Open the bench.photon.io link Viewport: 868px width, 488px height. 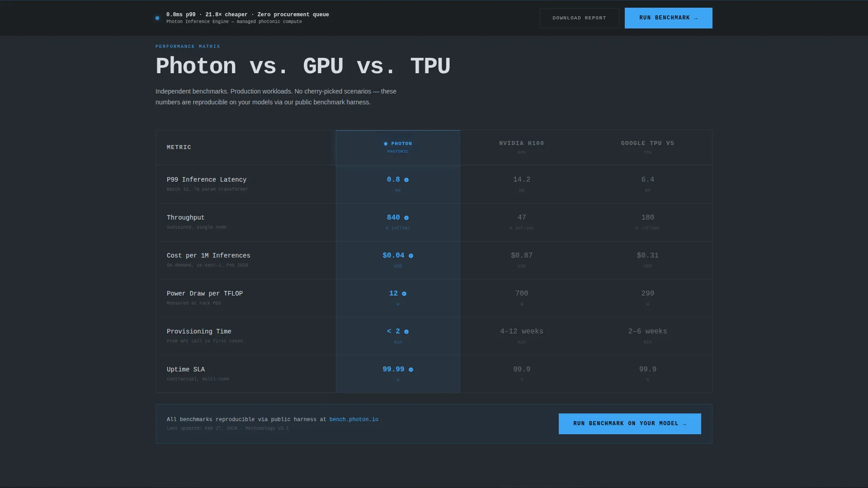tap(354, 420)
